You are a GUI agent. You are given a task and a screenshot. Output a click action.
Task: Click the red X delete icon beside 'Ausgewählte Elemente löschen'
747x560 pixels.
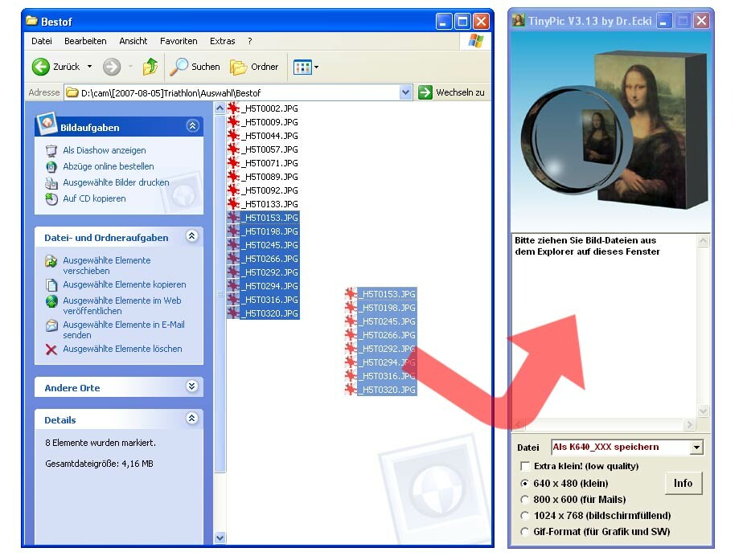[x=51, y=349]
